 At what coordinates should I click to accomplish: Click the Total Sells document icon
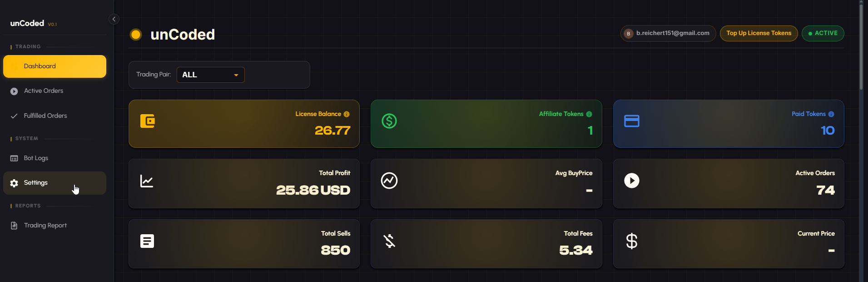point(147,241)
